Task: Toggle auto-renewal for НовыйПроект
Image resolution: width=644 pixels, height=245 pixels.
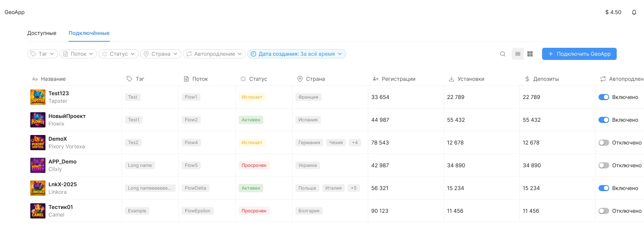Action: (604, 120)
